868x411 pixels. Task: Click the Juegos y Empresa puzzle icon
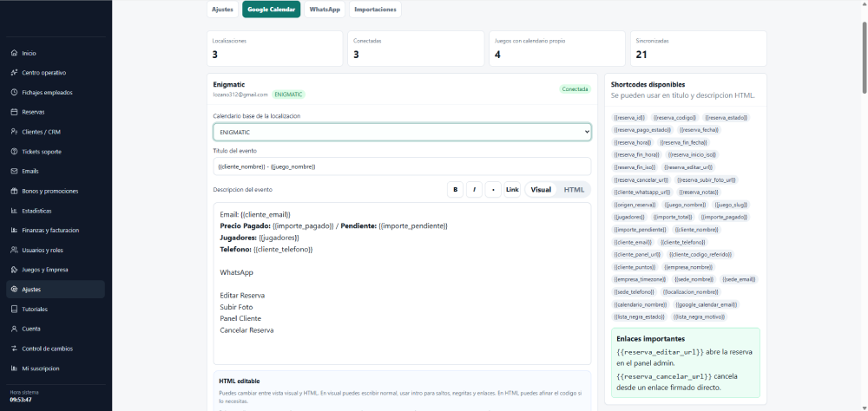[15, 270]
